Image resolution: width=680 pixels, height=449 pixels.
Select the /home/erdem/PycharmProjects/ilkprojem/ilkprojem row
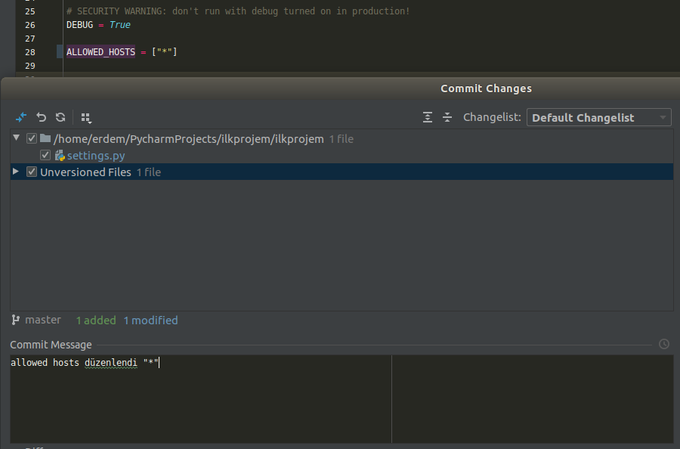[x=342, y=139]
